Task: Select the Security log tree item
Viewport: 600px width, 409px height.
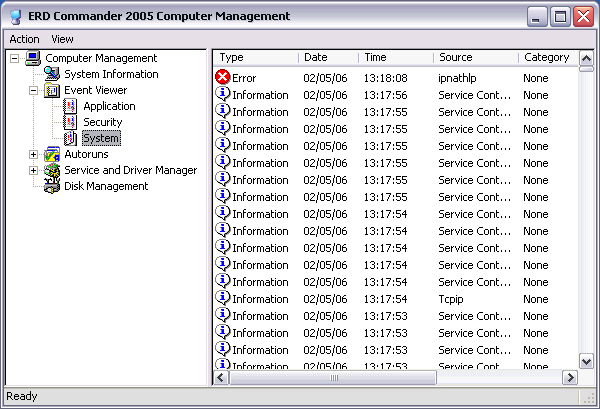Action: 103,122
